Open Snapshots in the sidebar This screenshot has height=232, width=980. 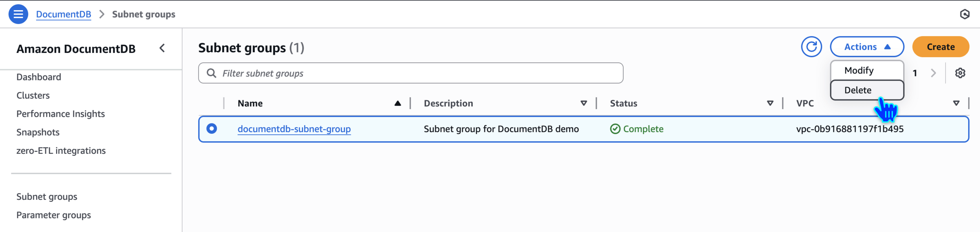(x=38, y=132)
